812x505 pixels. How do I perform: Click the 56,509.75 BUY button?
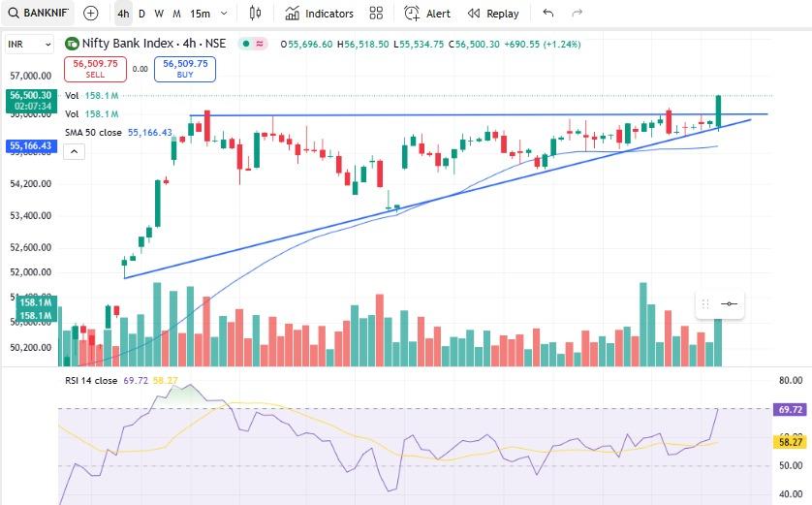click(185, 69)
